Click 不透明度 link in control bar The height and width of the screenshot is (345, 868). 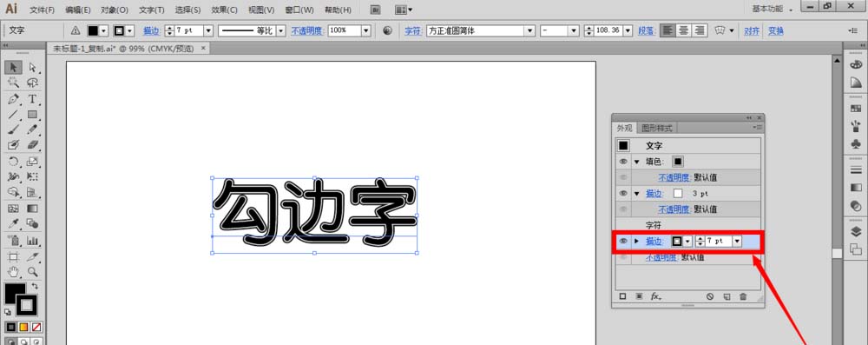(x=307, y=31)
